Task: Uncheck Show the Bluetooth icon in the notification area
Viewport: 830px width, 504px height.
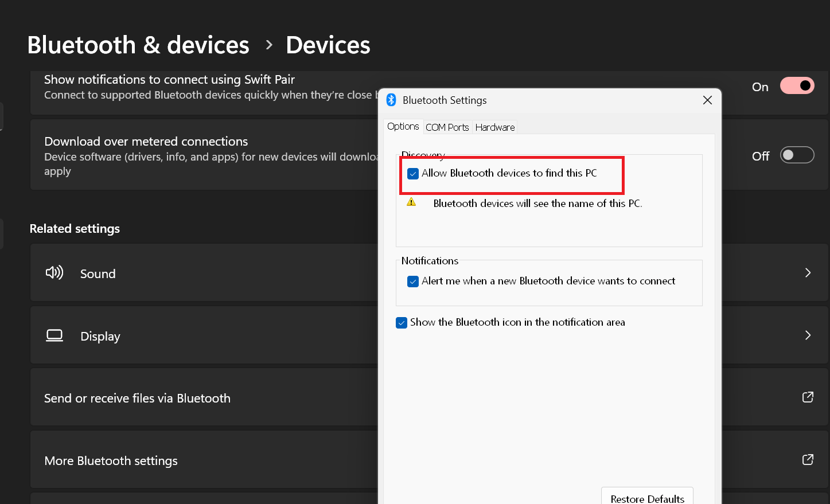Action: pos(402,322)
